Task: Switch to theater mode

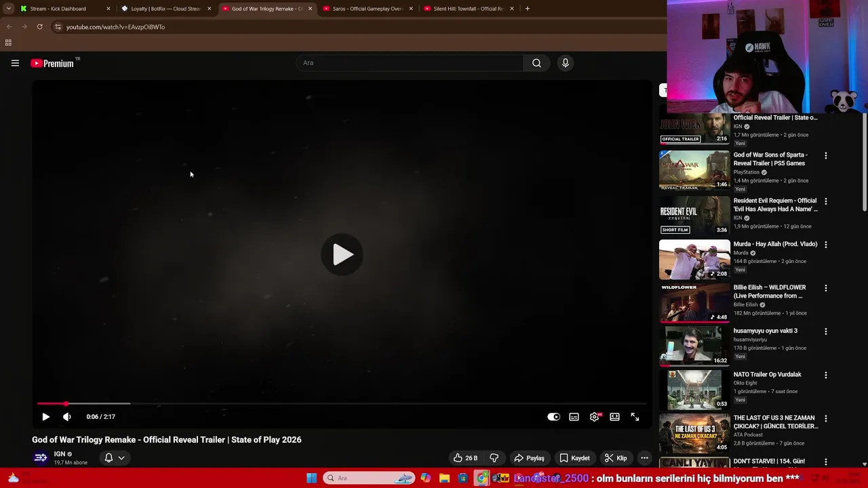Action: pyautogui.click(x=614, y=417)
